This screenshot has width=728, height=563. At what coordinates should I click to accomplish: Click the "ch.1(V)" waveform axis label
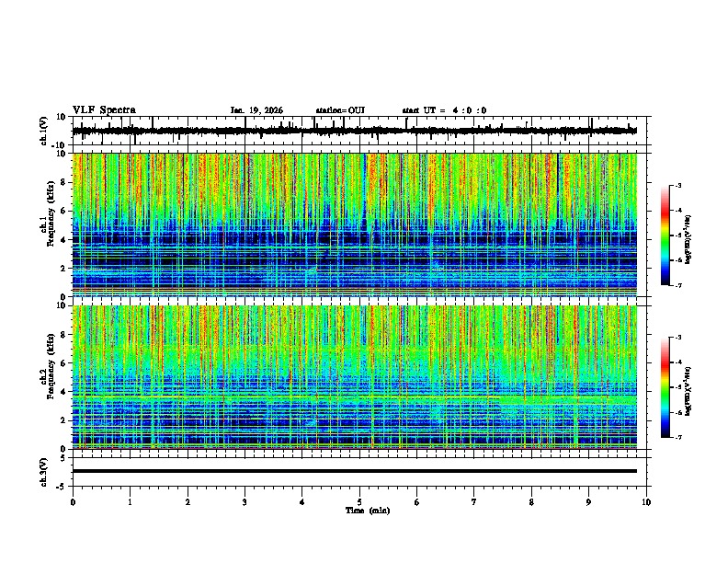[x=44, y=131]
